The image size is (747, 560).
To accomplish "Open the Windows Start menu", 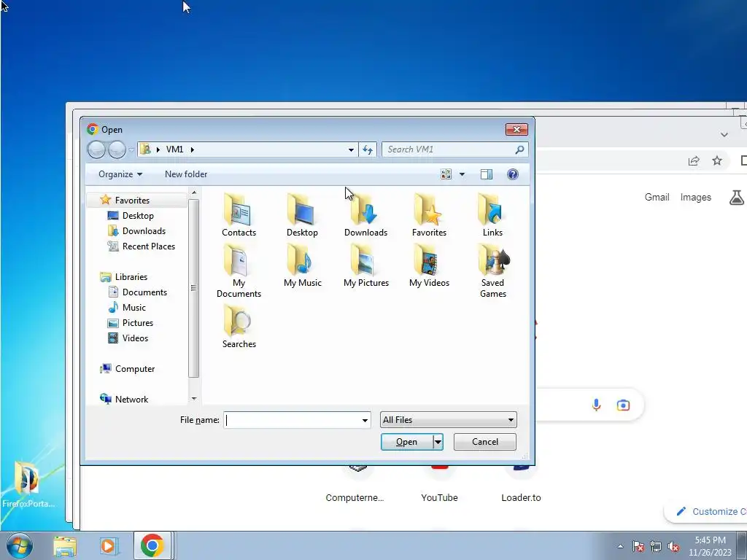I will tap(19, 545).
